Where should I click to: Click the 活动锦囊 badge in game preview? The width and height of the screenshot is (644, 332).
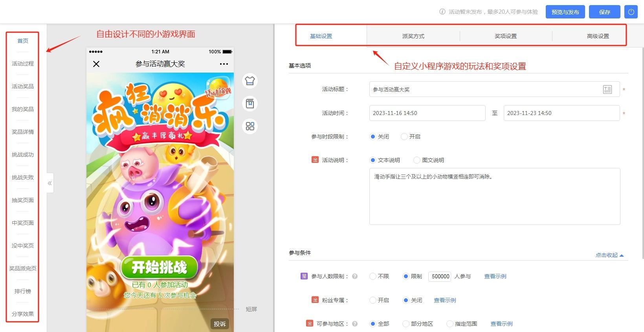tap(218, 89)
